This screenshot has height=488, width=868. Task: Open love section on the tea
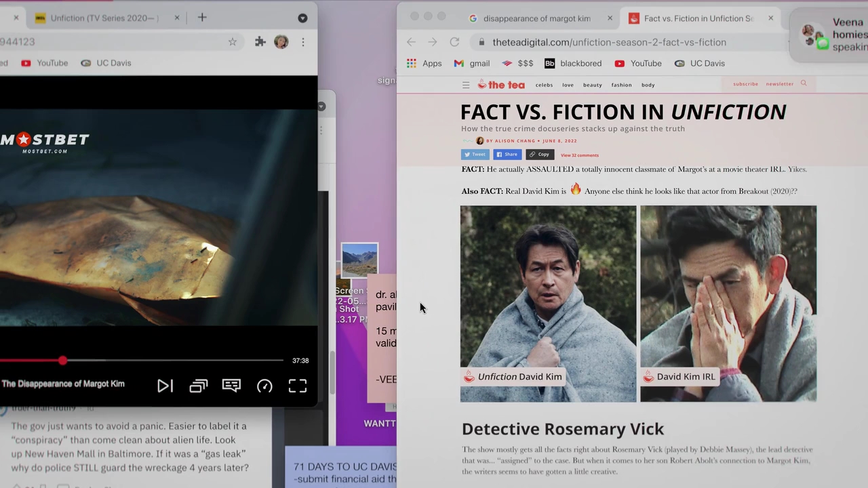568,85
